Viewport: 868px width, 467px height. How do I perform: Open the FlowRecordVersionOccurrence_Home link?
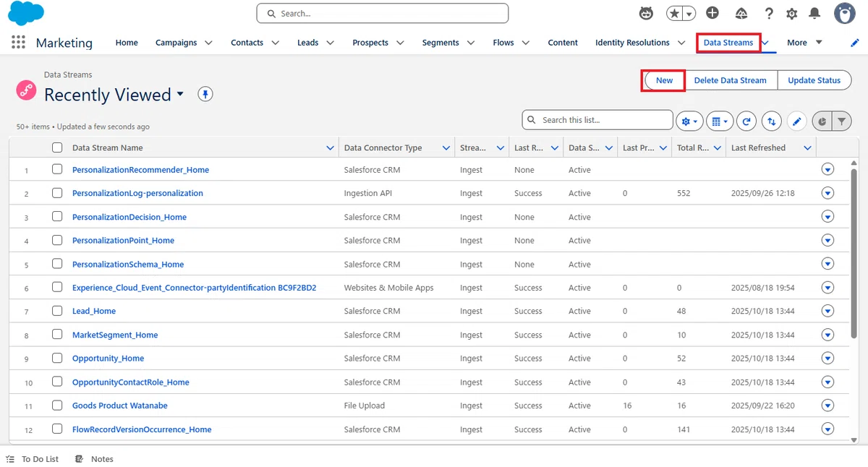click(x=142, y=429)
